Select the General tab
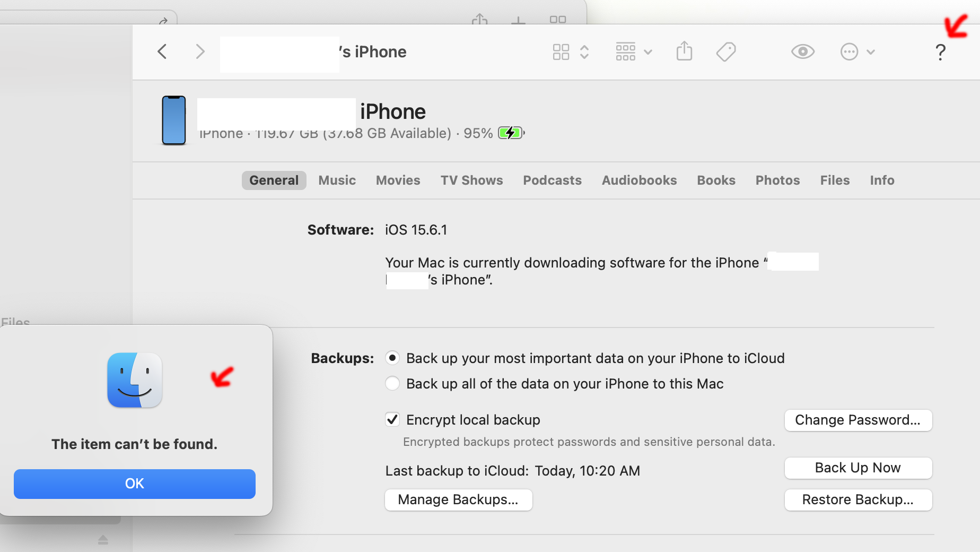The height and width of the screenshot is (552, 980). [x=274, y=180]
